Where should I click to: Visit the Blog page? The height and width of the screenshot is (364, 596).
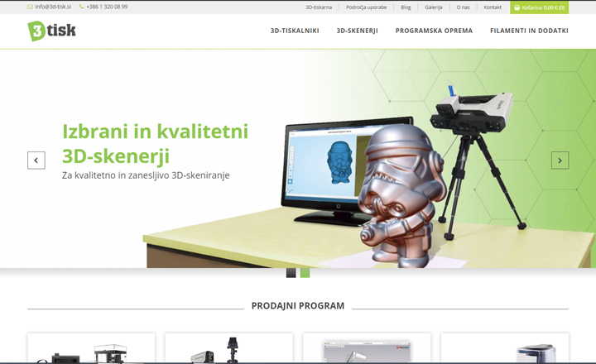point(406,7)
